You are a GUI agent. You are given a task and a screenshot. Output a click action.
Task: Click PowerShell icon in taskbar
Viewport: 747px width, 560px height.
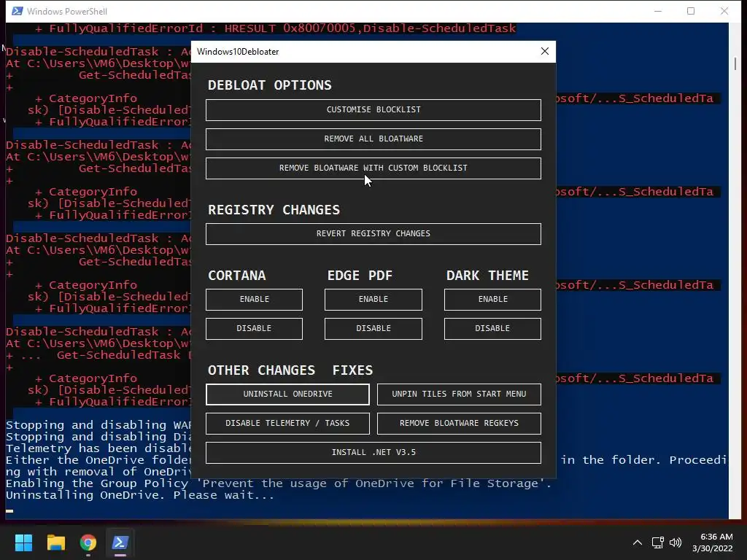point(120,542)
